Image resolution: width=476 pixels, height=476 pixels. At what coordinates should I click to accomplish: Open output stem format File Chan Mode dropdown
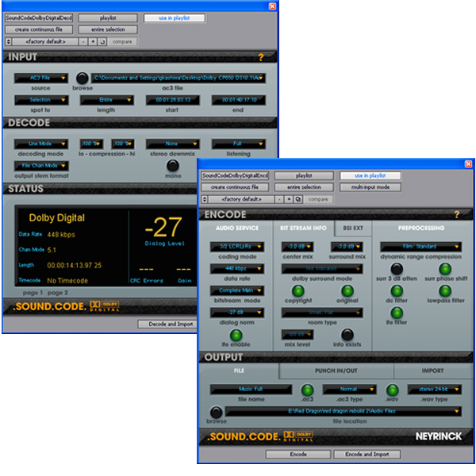41,166
